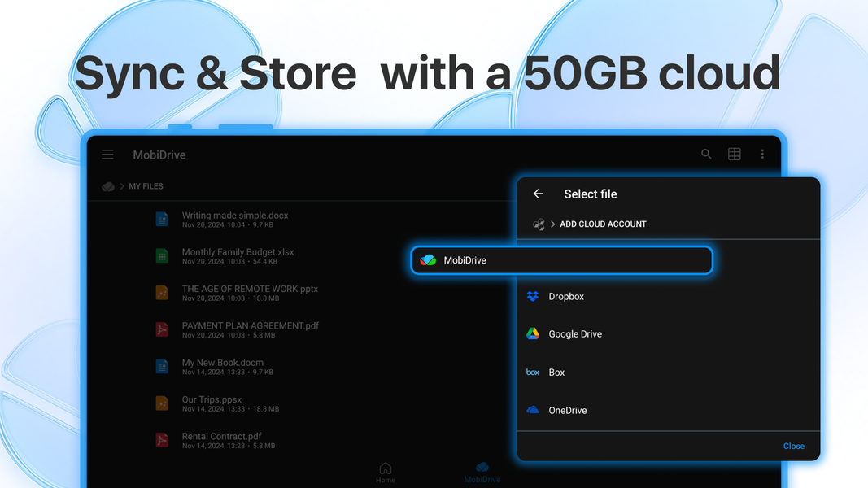The image size is (868, 488).
Task: Click the search icon
Action: tap(705, 154)
